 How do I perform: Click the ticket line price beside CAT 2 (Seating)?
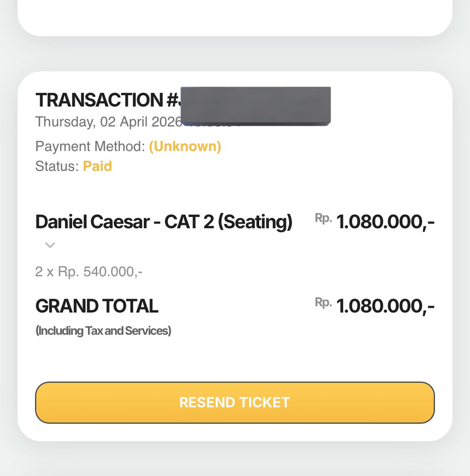pos(374,221)
